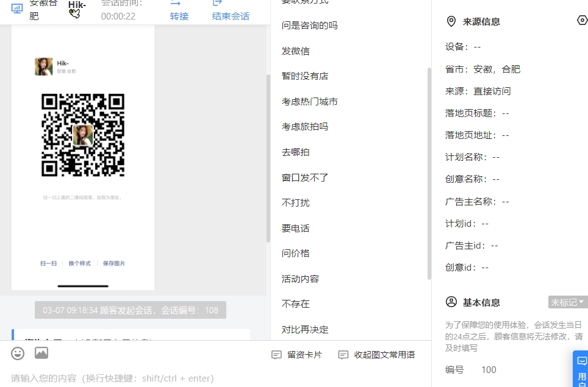Open the 未标记 tag dropdown

pyautogui.click(x=568, y=302)
